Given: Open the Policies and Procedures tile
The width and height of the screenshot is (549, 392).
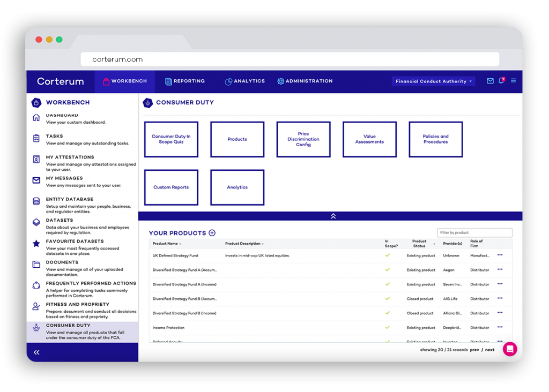Looking at the screenshot, I should click(436, 139).
